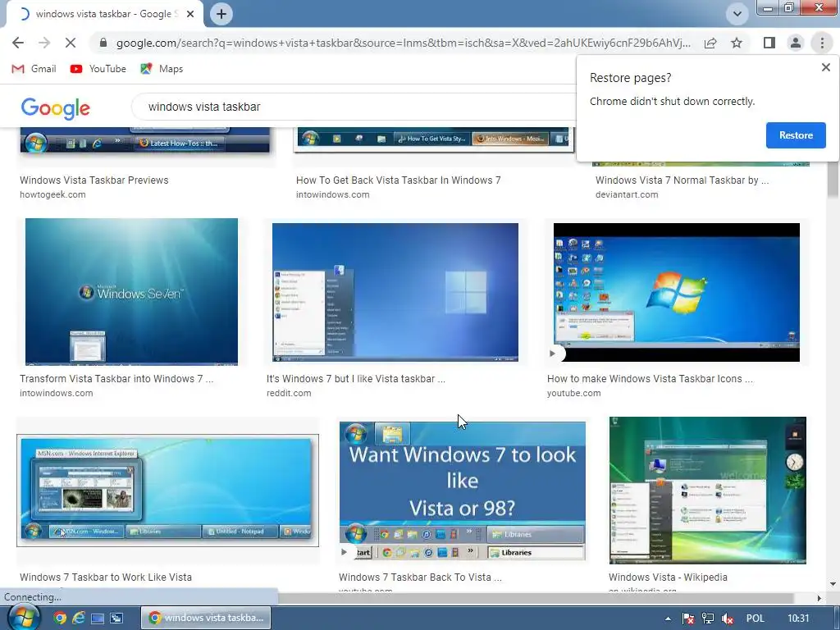Viewport: 840px width, 630px height.
Task: View site security lock icon
Action: [x=103, y=43]
